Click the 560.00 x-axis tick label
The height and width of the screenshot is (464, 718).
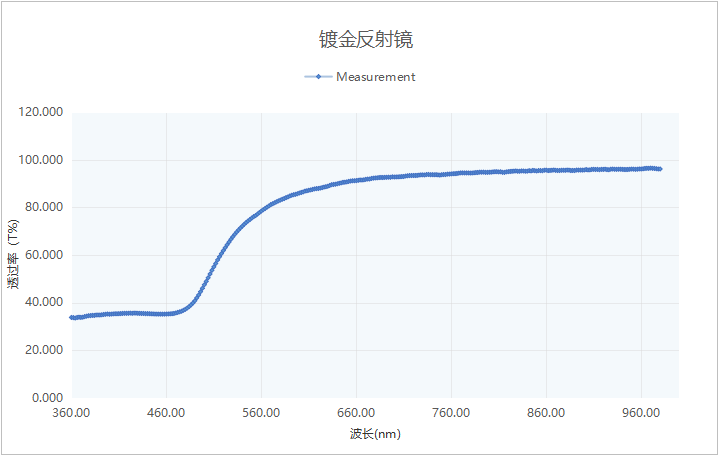[261, 412]
